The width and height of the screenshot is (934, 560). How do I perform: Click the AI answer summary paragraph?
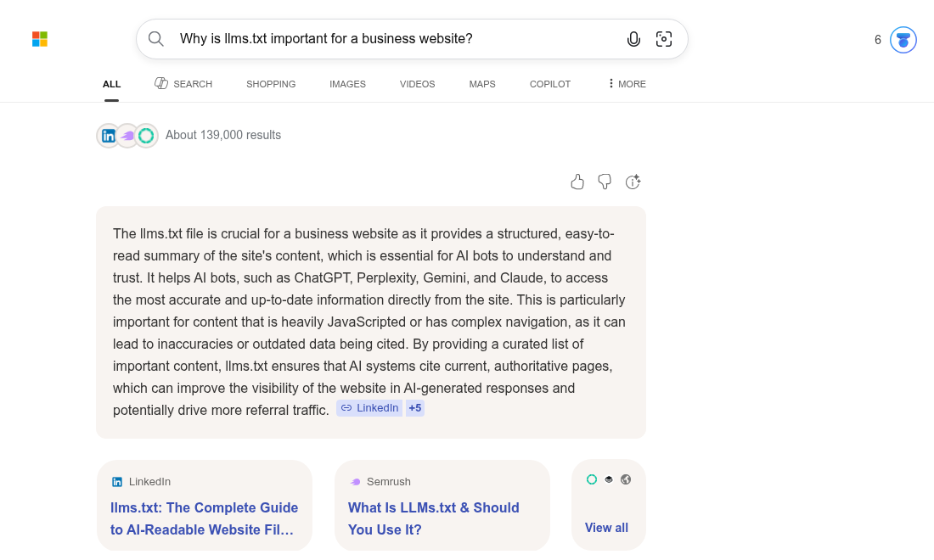(369, 322)
